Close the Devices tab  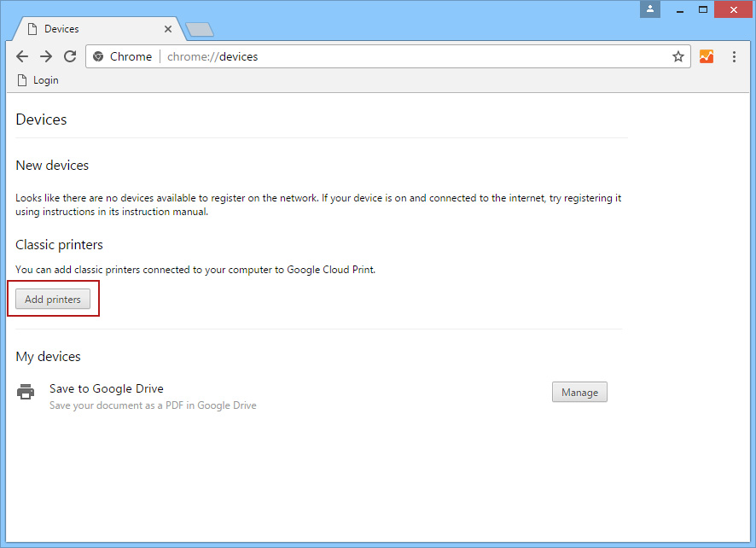(x=168, y=29)
